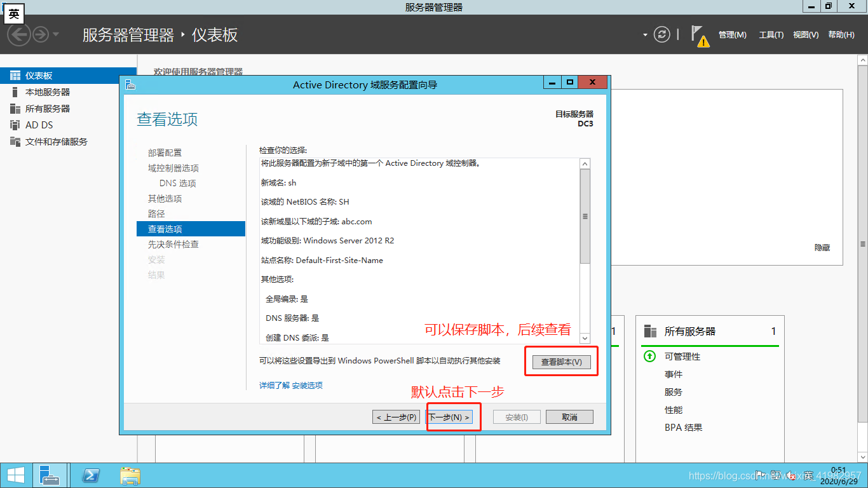The width and height of the screenshot is (868, 488).
Task: Open 可管理性 in 所有服务器 tile
Action: pos(682,356)
